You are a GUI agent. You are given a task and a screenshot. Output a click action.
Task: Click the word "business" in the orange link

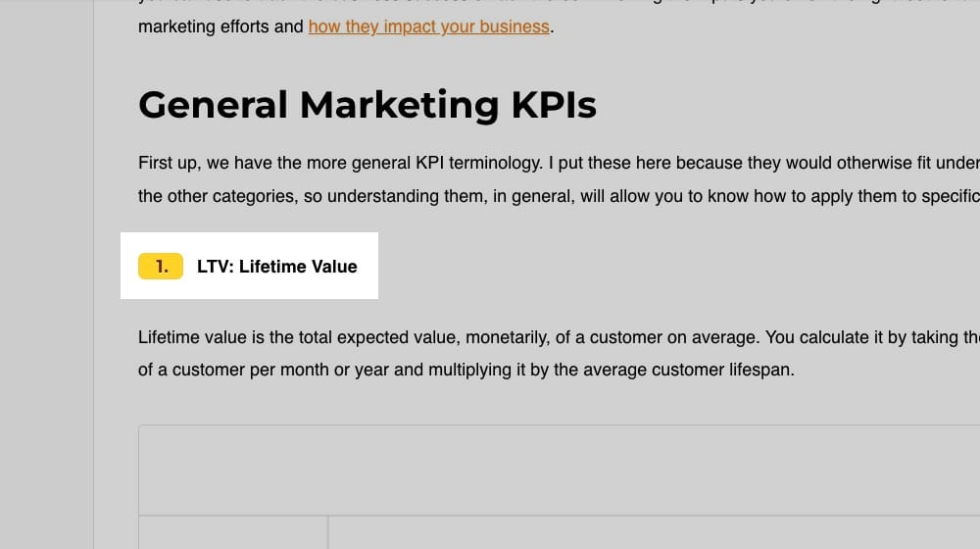coord(515,26)
